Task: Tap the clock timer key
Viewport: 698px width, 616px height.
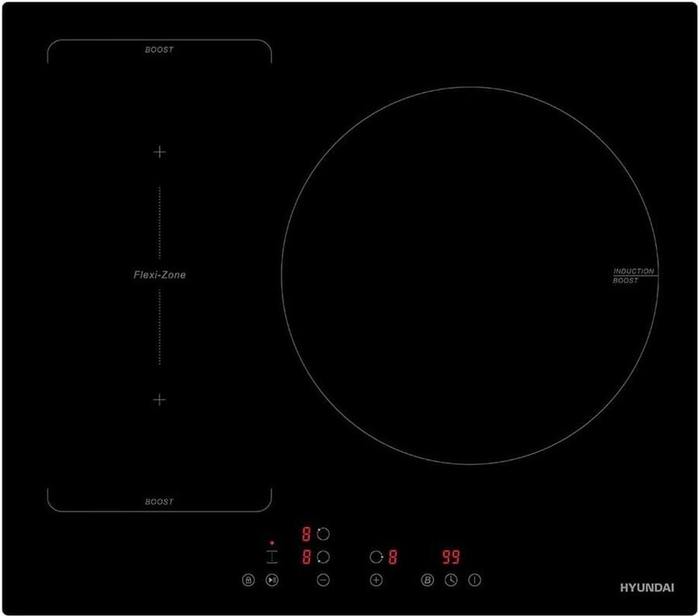Action: click(x=451, y=580)
